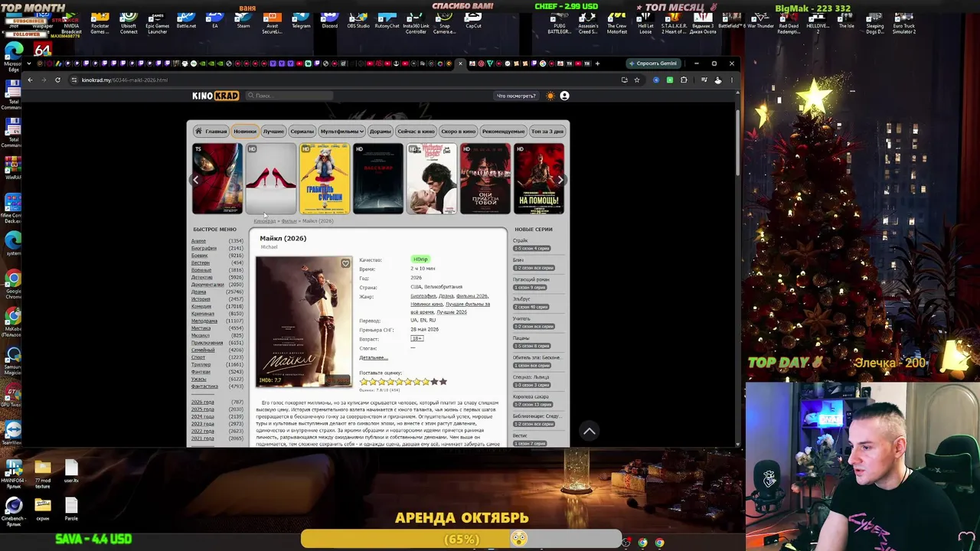Expand the Мультфильмы dropdown menu
Image resolution: width=980 pixels, height=551 pixels.
(x=341, y=131)
